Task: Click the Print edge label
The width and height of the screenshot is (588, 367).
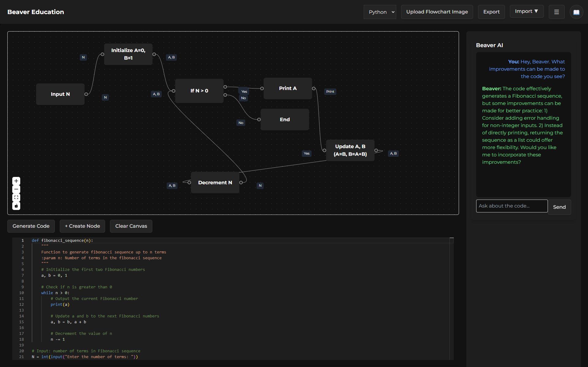Action: (330, 92)
